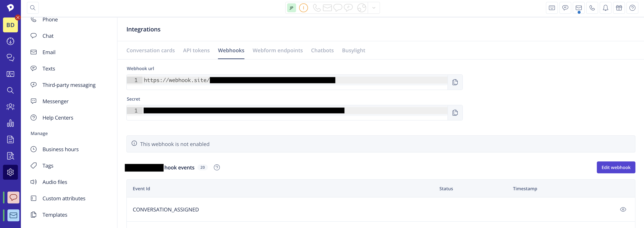Viewport: 644px width, 228px height.
Task: Open the settings gear in left sidebar
Action: (x=10, y=172)
